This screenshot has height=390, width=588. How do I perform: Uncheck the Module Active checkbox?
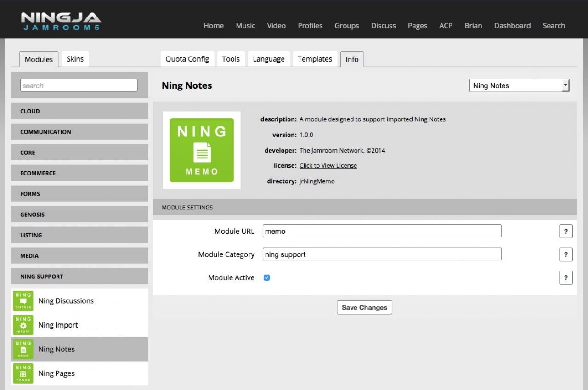[x=267, y=277]
